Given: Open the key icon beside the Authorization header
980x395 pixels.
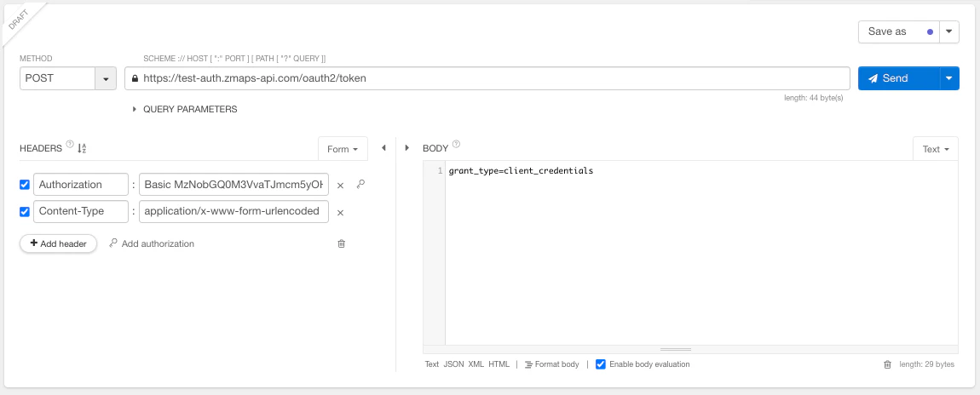Looking at the screenshot, I should (360, 185).
